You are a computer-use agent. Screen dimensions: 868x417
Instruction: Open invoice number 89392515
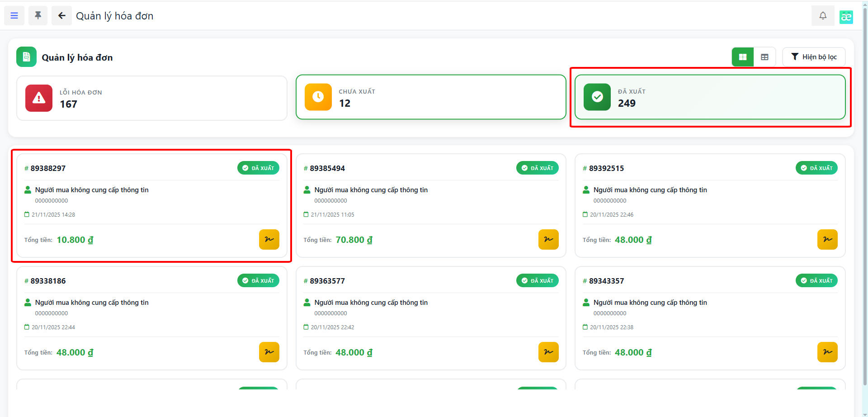[x=606, y=168]
